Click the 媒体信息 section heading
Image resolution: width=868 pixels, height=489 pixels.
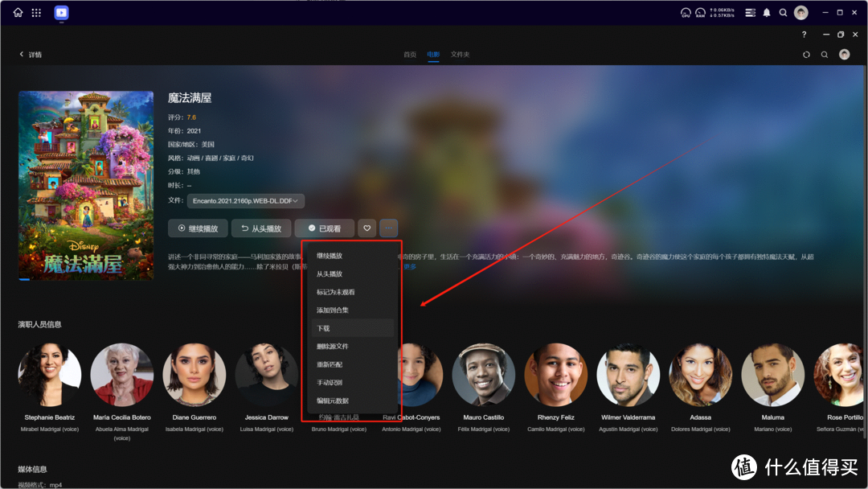pos(32,469)
